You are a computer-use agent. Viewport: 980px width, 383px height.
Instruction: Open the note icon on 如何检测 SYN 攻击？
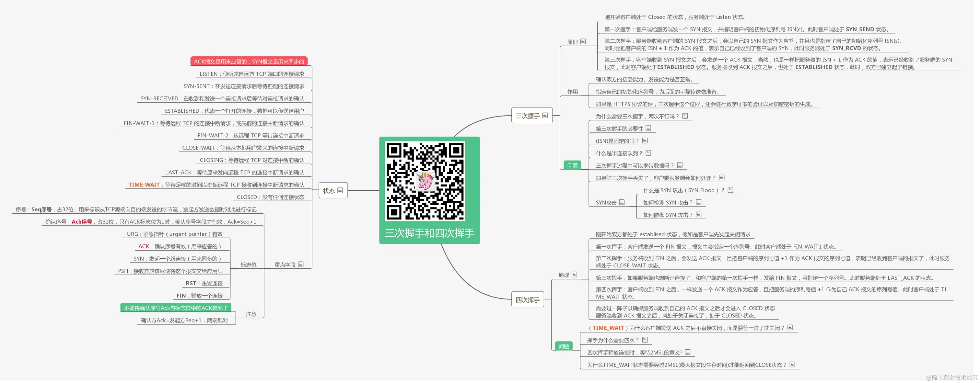point(699,202)
